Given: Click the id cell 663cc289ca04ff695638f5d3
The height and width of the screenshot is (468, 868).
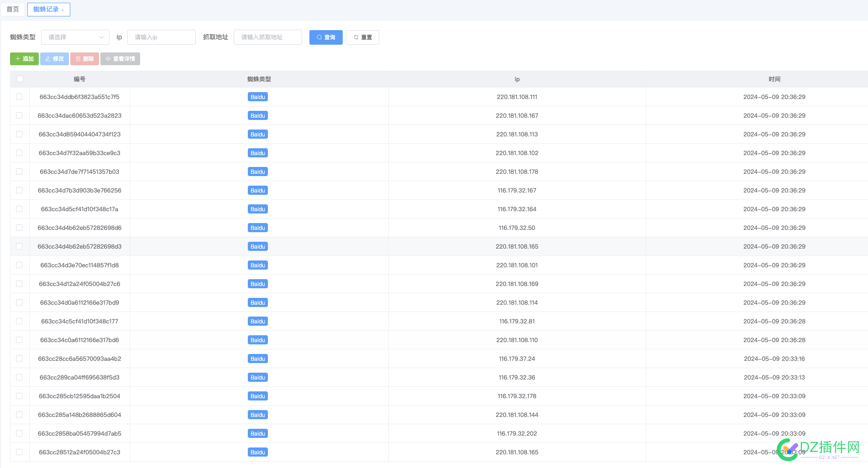Looking at the screenshot, I should [79, 377].
